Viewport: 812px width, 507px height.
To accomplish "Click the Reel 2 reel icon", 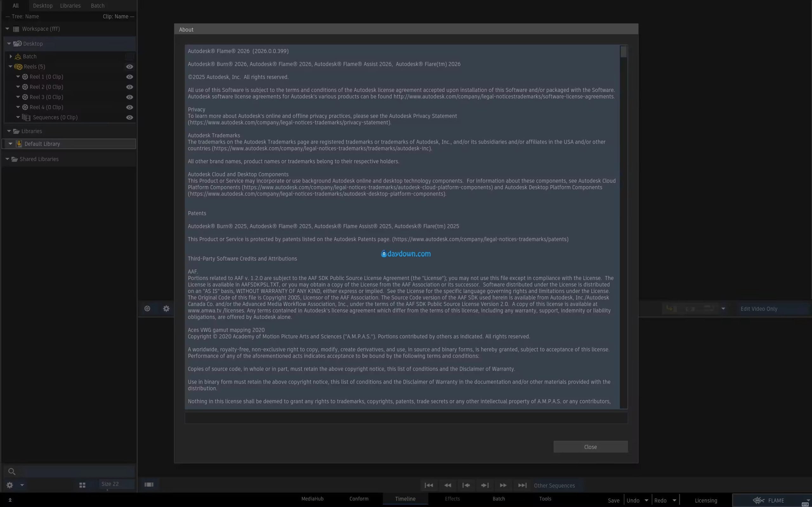I will (25, 87).
